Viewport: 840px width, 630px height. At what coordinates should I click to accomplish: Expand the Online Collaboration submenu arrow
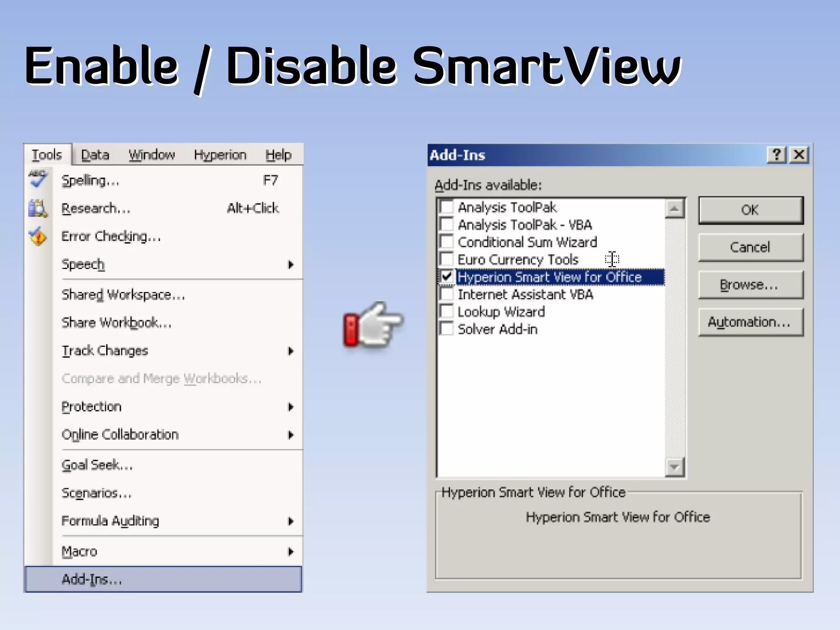pos(291,435)
